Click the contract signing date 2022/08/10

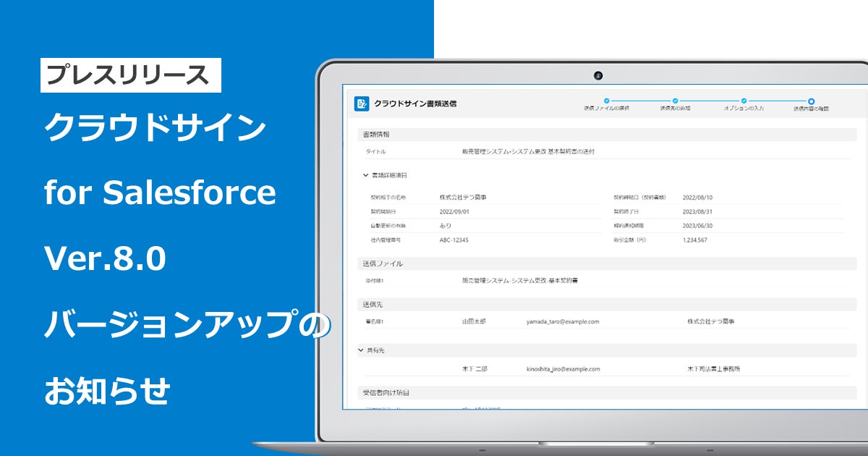click(x=698, y=197)
